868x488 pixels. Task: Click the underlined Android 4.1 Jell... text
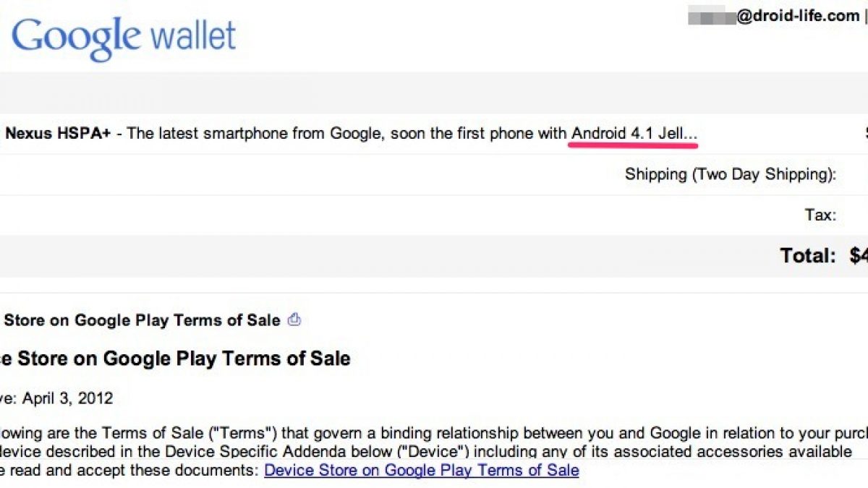tap(634, 134)
